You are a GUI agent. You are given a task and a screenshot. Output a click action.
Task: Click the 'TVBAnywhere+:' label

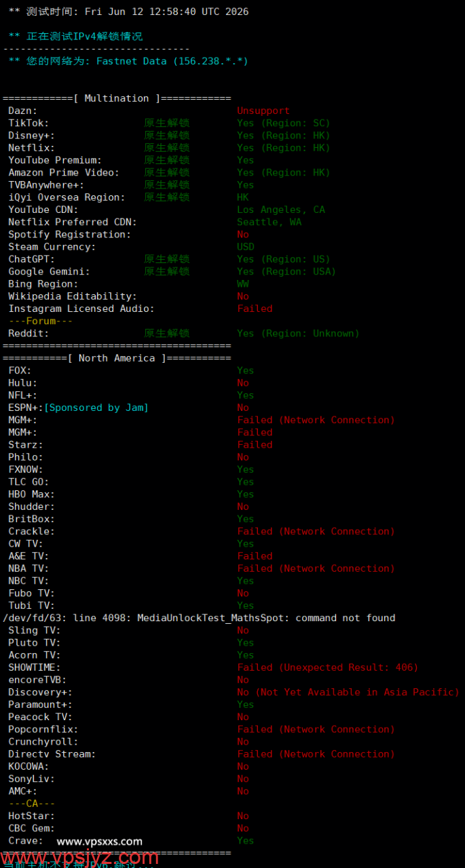click(x=46, y=184)
